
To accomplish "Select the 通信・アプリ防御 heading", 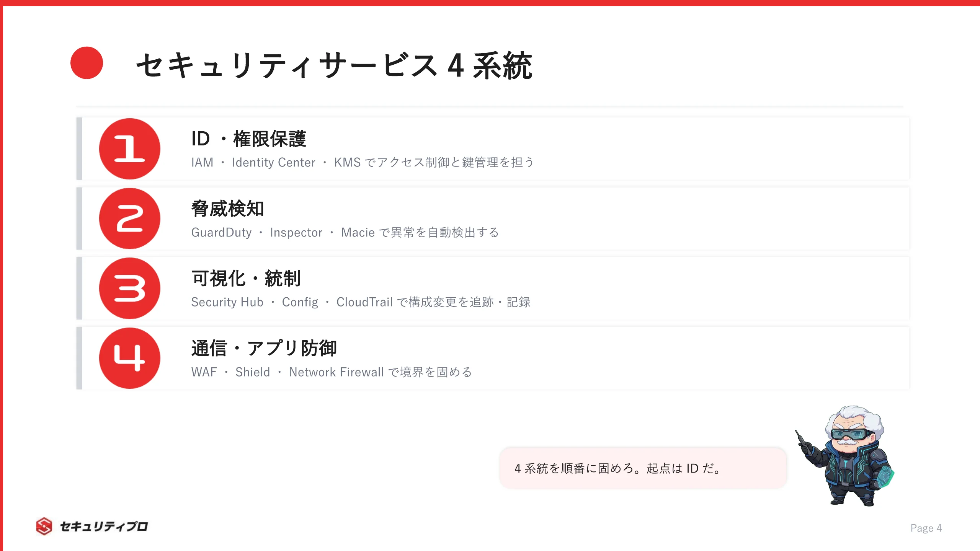I will tap(264, 348).
